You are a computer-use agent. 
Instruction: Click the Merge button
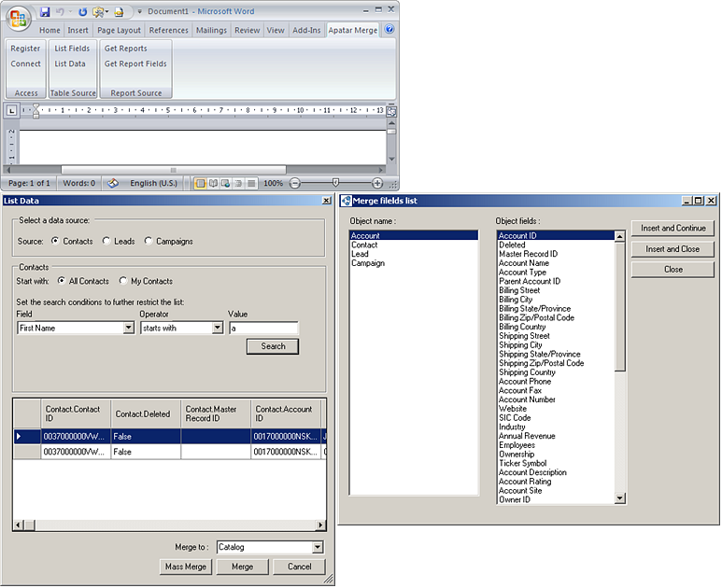coord(242,567)
